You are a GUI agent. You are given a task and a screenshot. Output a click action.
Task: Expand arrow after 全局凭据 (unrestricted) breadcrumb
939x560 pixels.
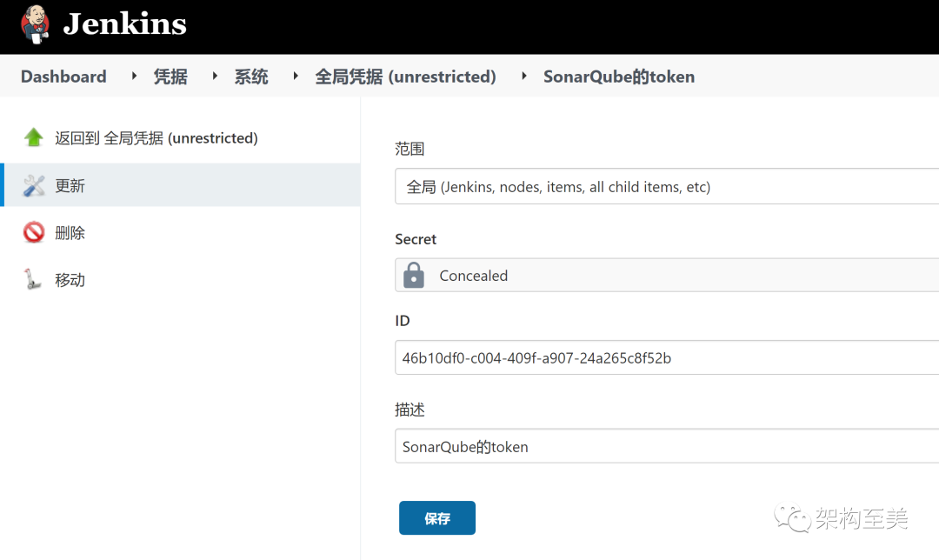[523, 77]
